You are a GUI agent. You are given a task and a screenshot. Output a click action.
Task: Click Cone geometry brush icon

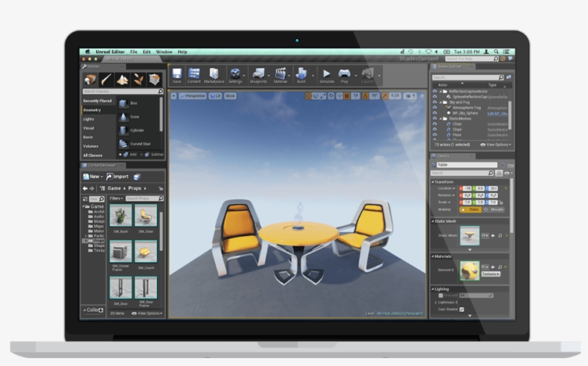[x=123, y=117]
